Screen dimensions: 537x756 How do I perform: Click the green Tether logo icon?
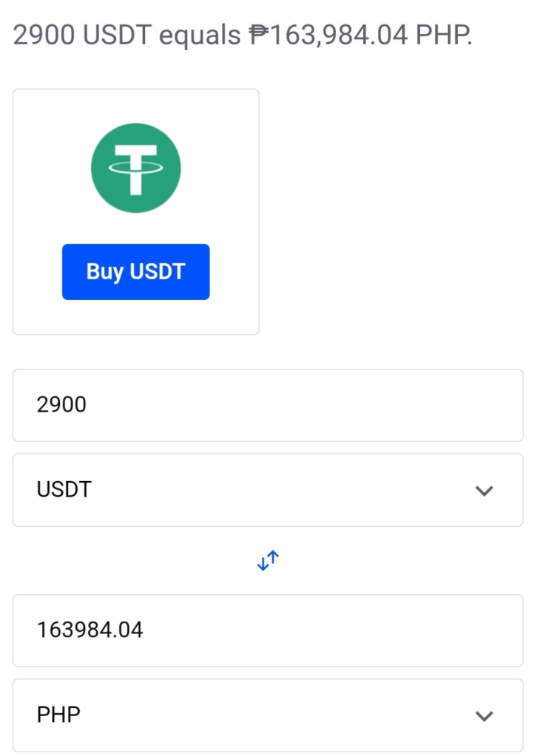[135, 168]
